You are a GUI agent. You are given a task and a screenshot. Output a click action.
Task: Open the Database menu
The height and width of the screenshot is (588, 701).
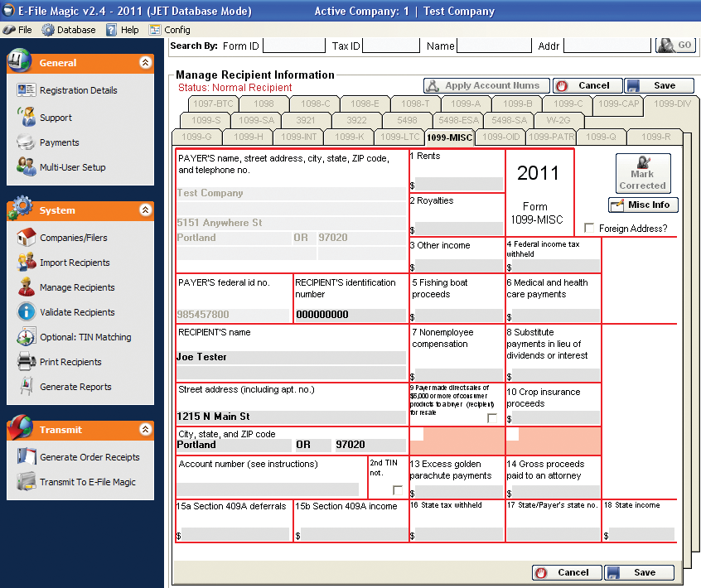pos(69,30)
